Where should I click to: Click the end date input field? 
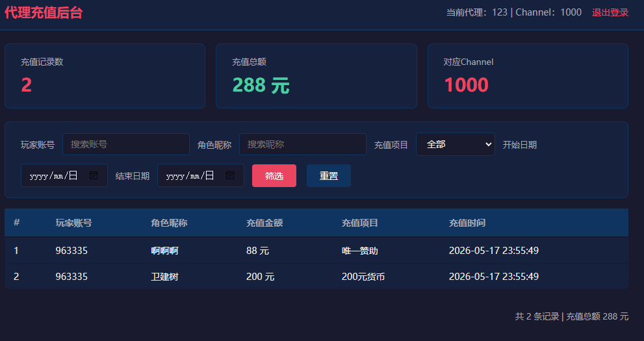coord(200,175)
